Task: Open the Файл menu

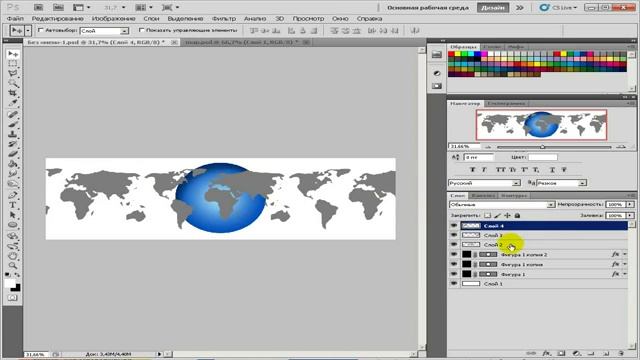Action: click(15, 18)
